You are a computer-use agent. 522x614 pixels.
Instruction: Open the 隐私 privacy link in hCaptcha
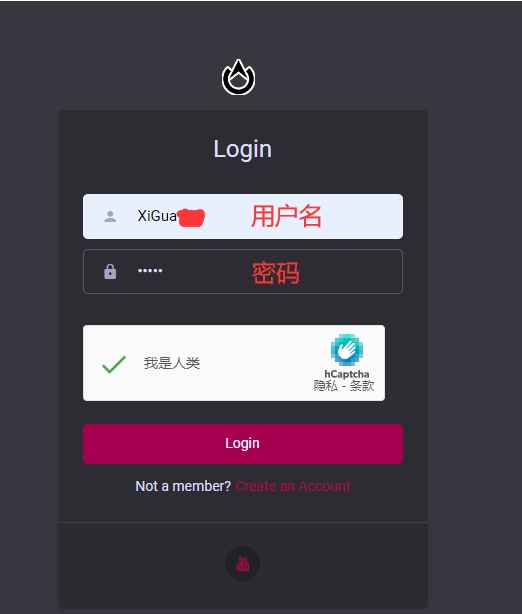pyautogui.click(x=325, y=386)
